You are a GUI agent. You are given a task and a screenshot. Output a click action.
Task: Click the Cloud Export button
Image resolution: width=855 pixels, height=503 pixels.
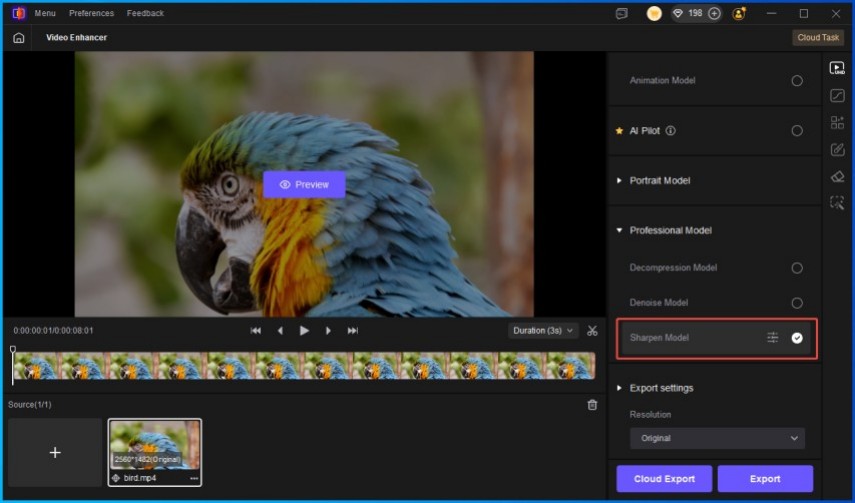(x=664, y=478)
